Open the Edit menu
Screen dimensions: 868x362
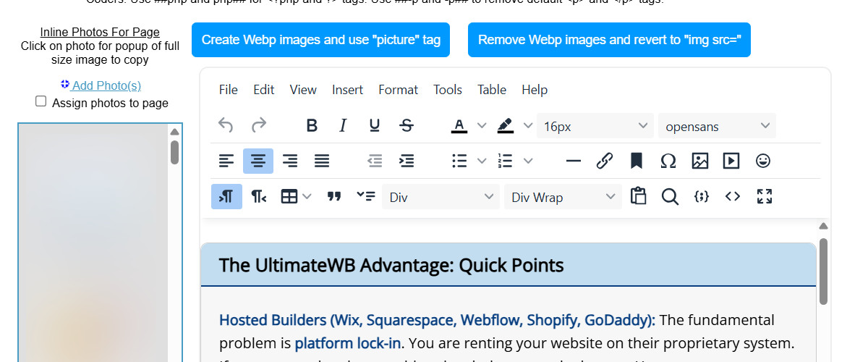tap(264, 90)
